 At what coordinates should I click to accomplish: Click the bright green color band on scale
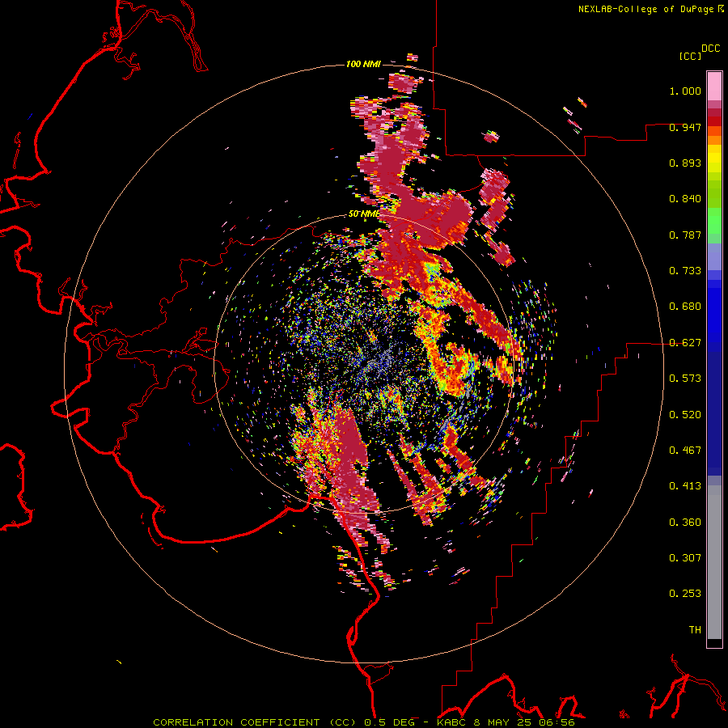[x=714, y=221]
